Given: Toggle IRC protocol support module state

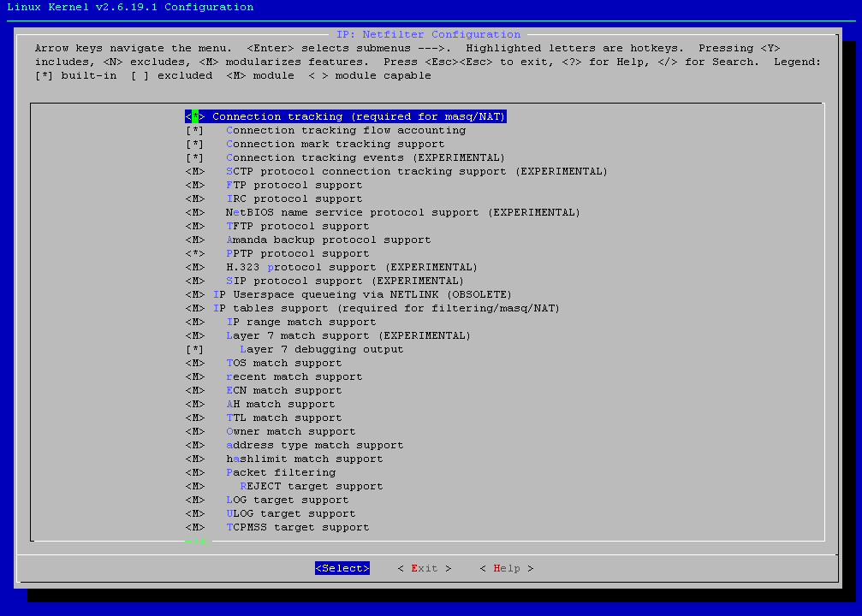Looking at the screenshot, I should 194,199.
